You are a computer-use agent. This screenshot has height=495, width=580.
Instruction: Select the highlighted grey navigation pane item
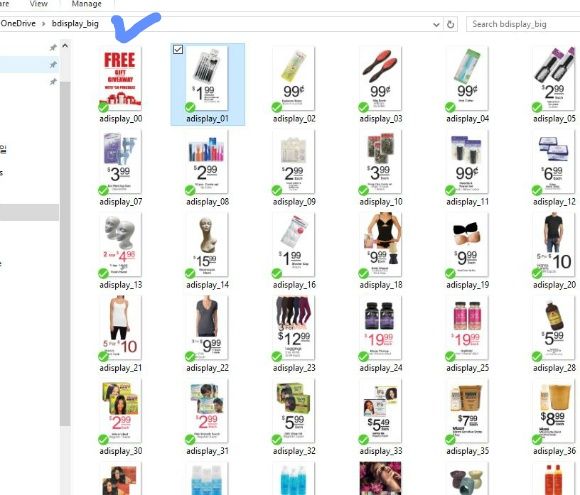29,212
